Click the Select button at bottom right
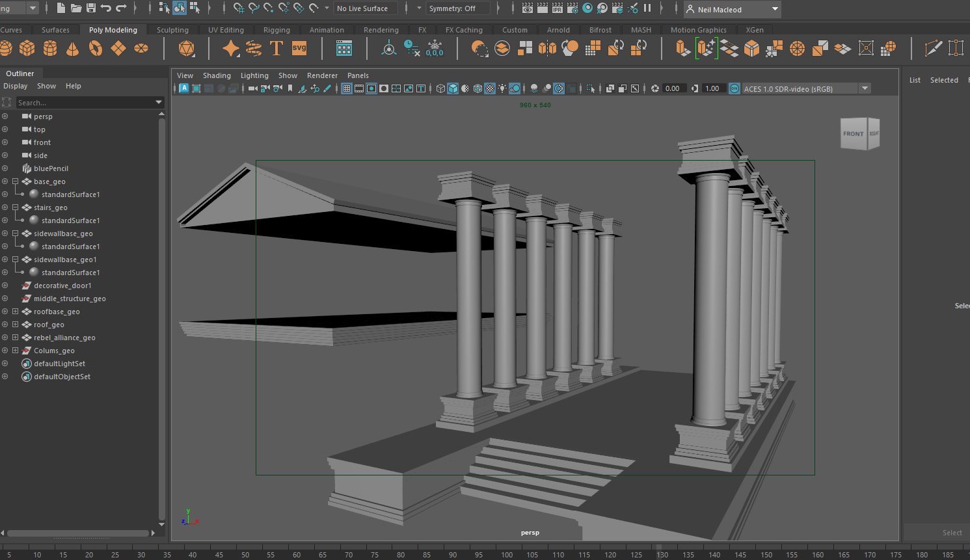 952,533
